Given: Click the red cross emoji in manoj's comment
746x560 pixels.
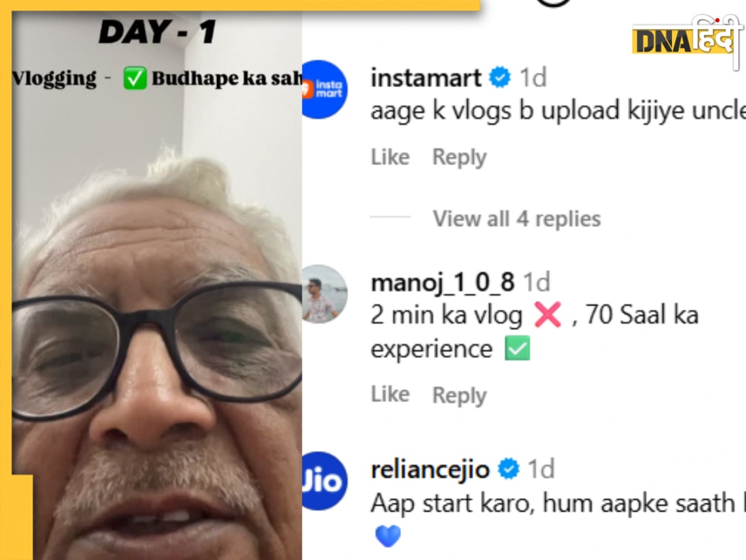Looking at the screenshot, I should [x=548, y=314].
